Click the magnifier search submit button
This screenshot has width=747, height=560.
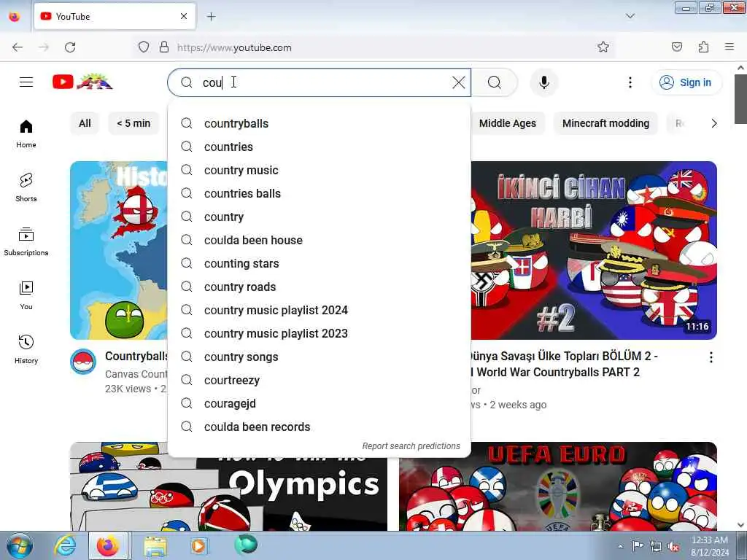pyautogui.click(x=495, y=82)
